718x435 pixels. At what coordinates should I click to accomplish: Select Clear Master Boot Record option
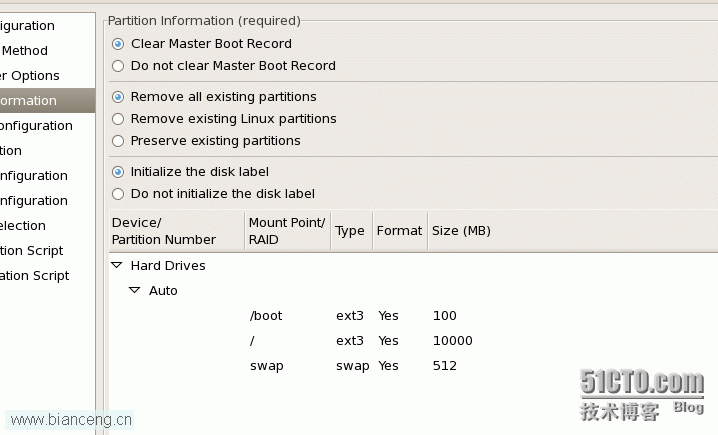tap(118, 44)
